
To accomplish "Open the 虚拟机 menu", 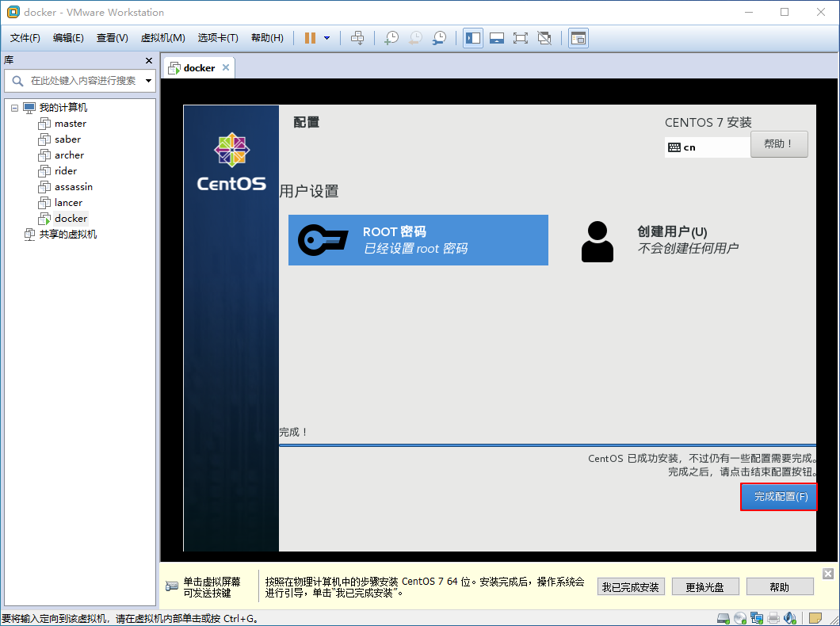I will click(162, 37).
